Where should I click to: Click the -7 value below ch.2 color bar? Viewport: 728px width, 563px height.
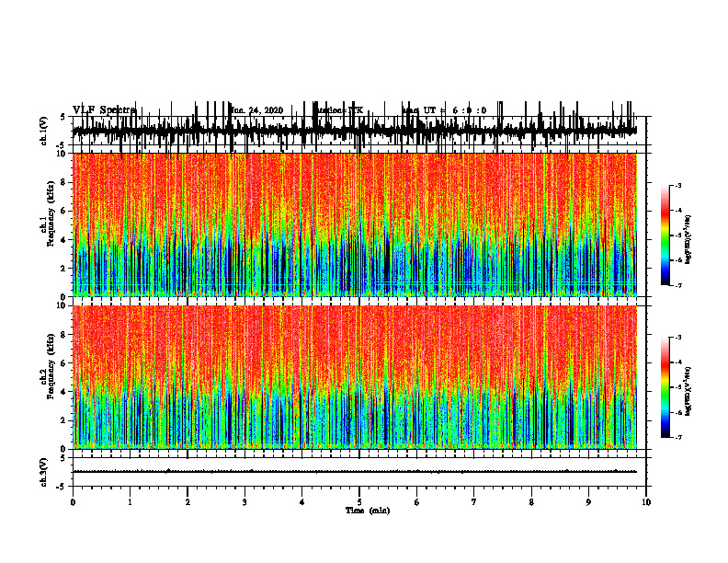(x=678, y=437)
